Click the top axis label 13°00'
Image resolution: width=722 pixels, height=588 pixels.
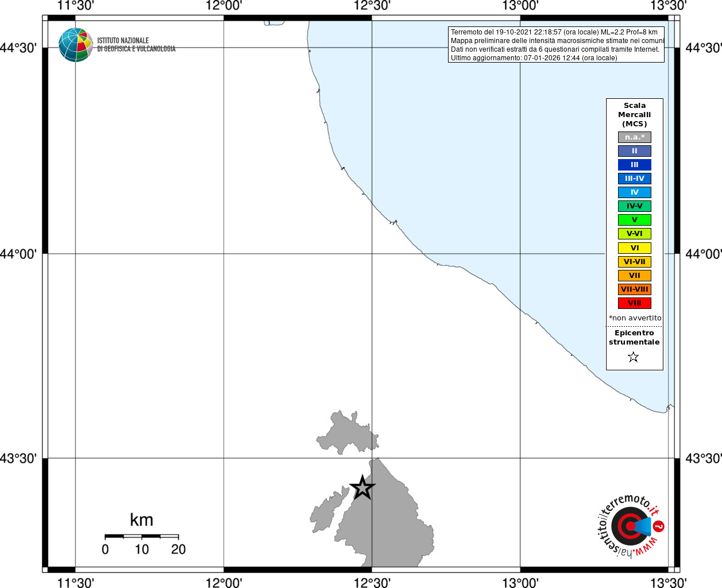(x=520, y=6)
